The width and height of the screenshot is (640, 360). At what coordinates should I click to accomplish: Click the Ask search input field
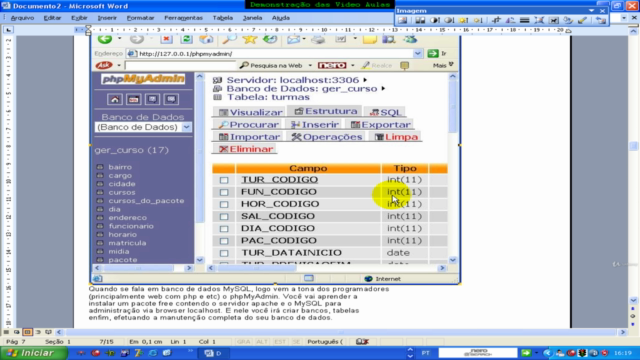[x=180, y=66]
